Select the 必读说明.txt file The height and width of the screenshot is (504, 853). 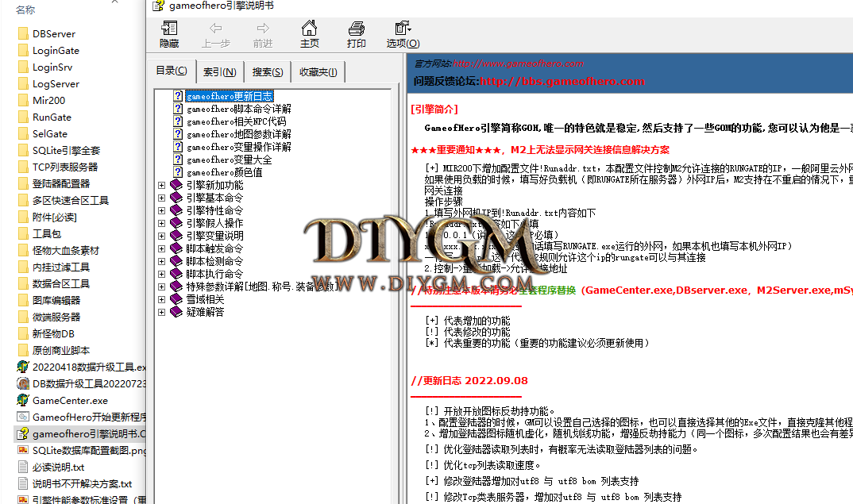click(x=58, y=467)
